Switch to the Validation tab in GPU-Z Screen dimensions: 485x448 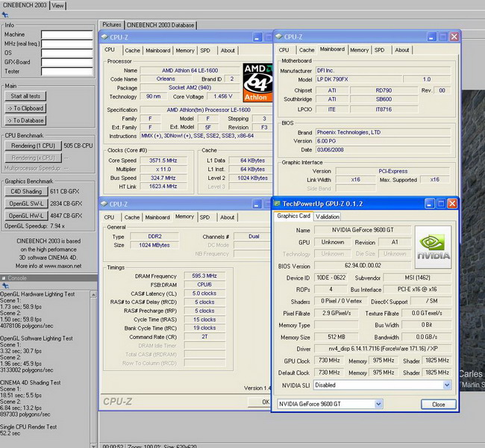click(x=327, y=217)
